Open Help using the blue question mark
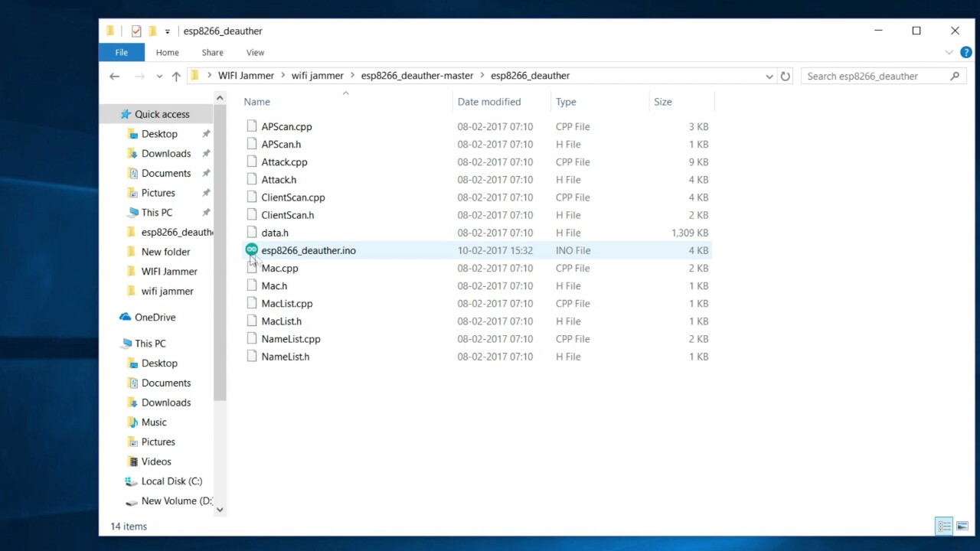 [x=966, y=52]
